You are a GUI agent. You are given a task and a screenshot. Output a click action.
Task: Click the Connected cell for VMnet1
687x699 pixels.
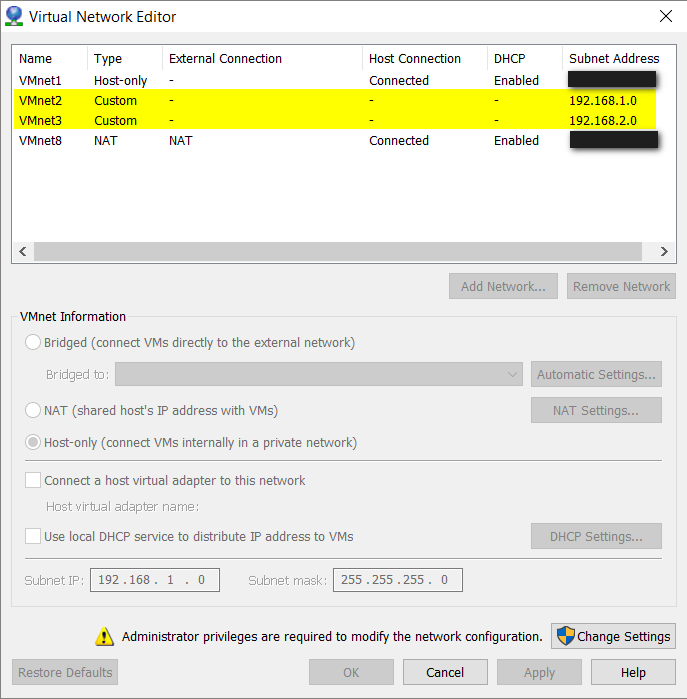(x=399, y=80)
